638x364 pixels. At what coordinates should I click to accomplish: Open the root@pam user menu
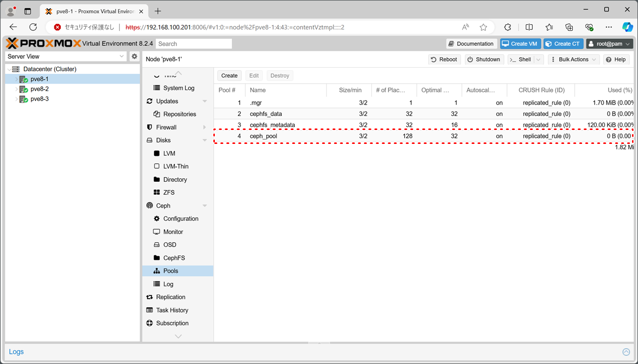pyautogui.click(x=609, y=44)
